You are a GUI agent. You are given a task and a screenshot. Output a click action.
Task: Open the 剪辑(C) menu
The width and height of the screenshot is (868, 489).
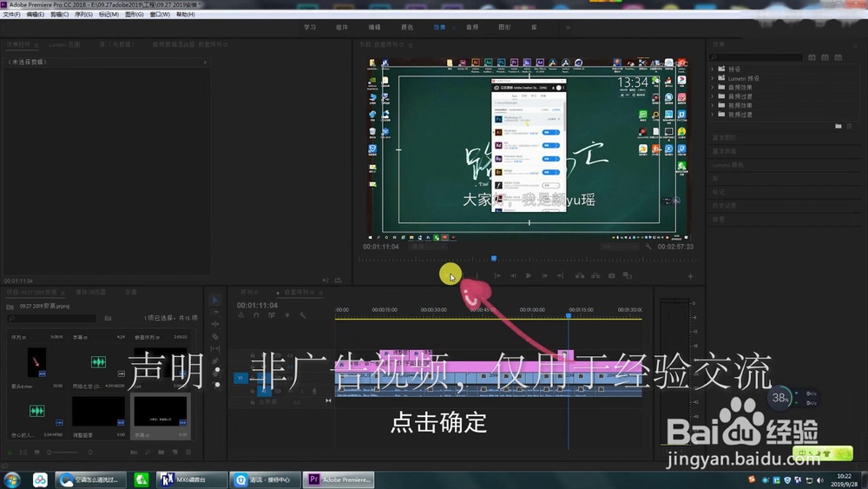tap(60, 15)
